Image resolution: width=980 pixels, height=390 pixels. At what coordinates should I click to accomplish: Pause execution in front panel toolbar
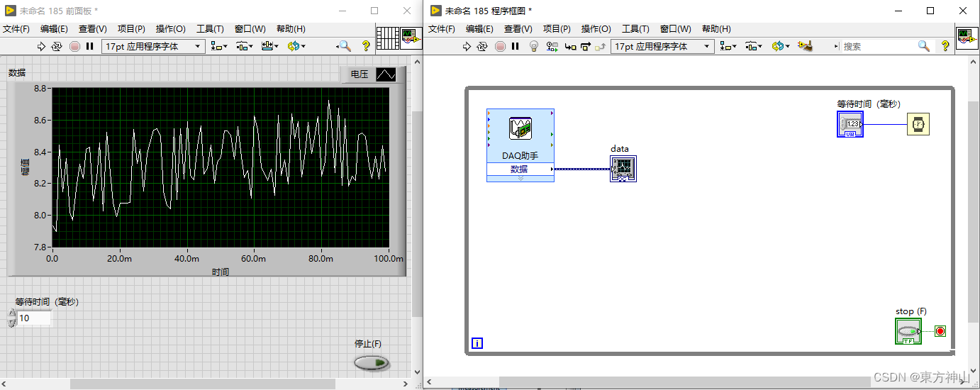[x=90, y=46]
